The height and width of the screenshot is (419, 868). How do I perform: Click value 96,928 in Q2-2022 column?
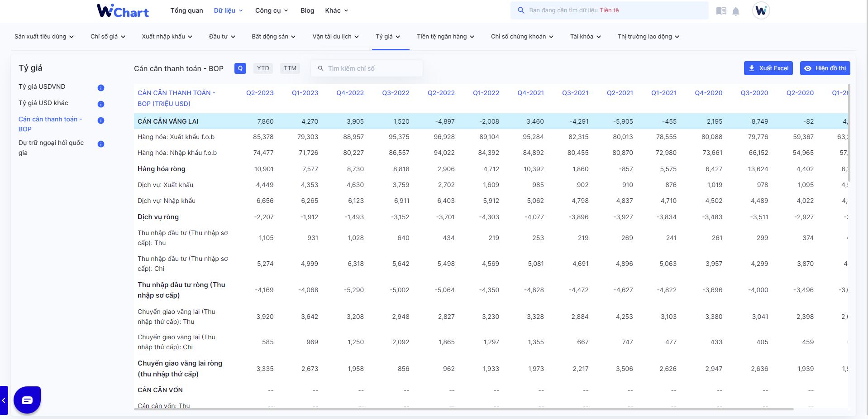coord(444,137)
